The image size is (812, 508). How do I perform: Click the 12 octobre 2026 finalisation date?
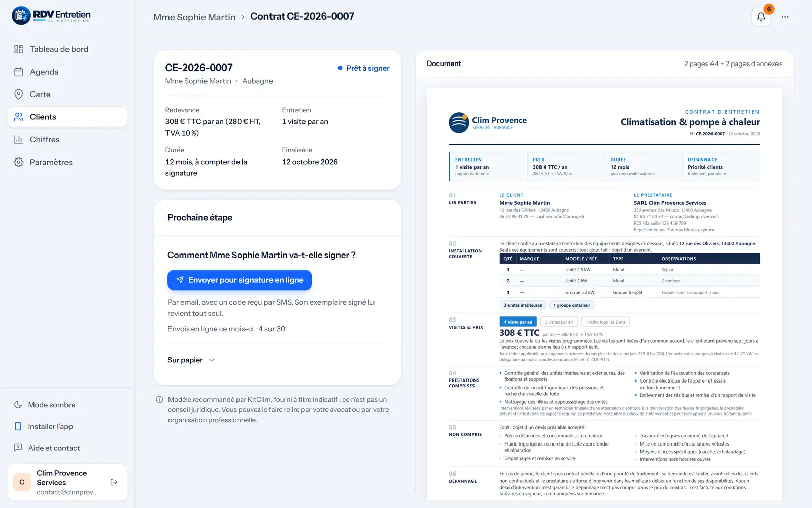pos(310,162)
